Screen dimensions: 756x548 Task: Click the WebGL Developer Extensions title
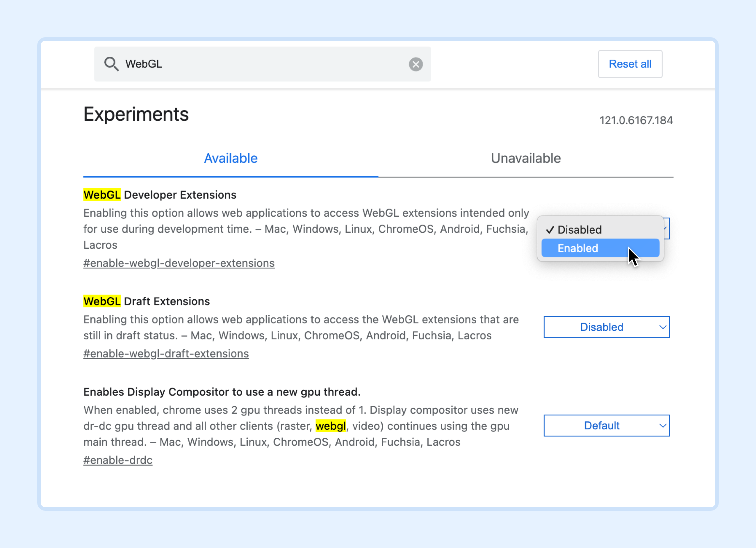[x=160, y=195]
